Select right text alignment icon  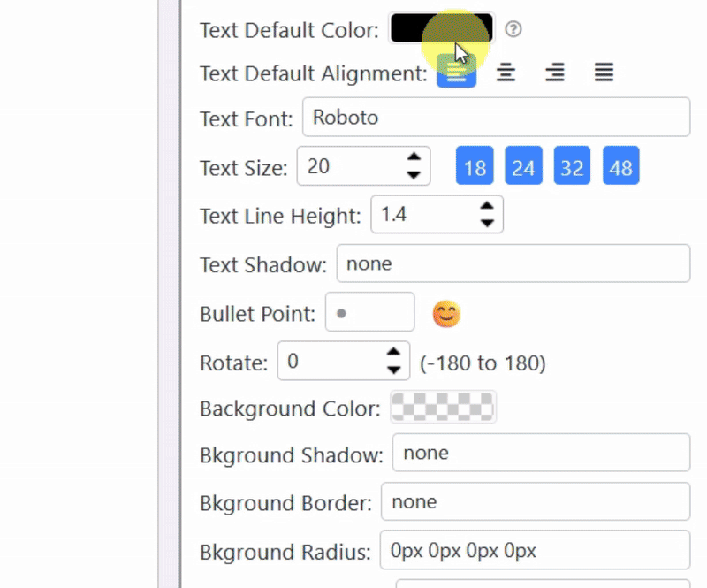(555, 73)
